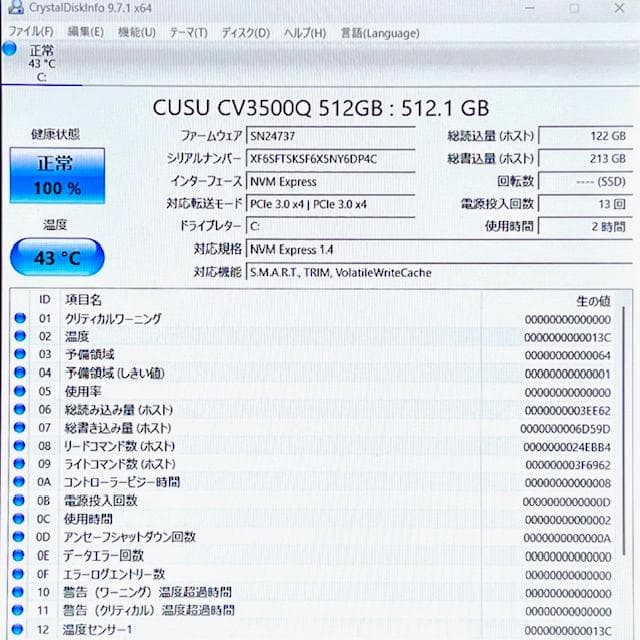Open the 機能(U) menu
The height and width of the screenshot is (640, 640).
137,32
